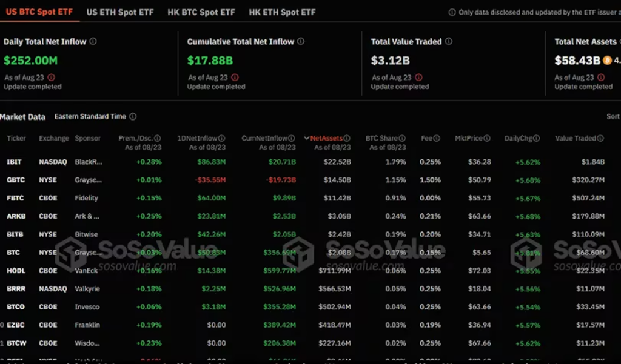This screenshot has width=621, height=364.
Task: Click IBIT's $1.84B value traded cell
Action: coord(593,162)
